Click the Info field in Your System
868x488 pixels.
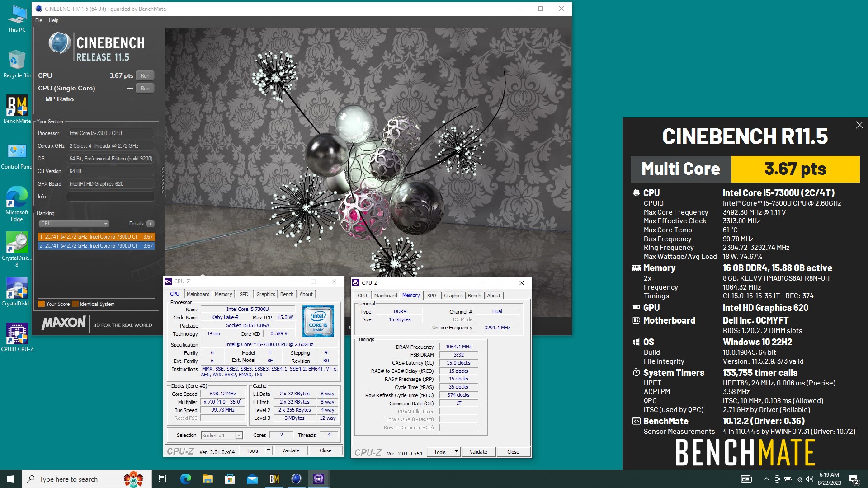(111, 197)
